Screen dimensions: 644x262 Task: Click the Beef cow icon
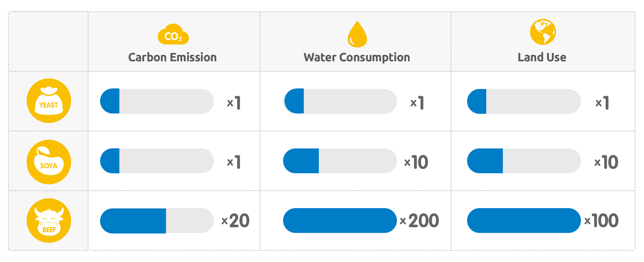49,220
